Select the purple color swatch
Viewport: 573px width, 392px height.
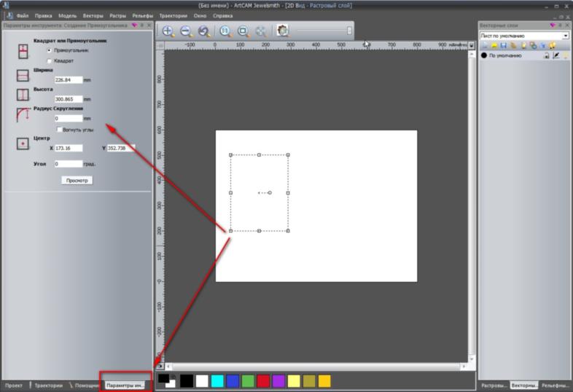[278, 380]
